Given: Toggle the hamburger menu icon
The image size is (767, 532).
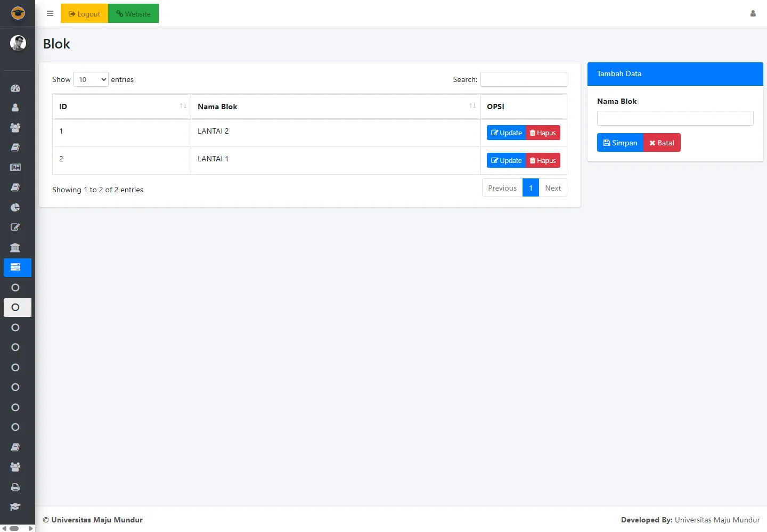Looking at the screenshot, I should [50, 14].
